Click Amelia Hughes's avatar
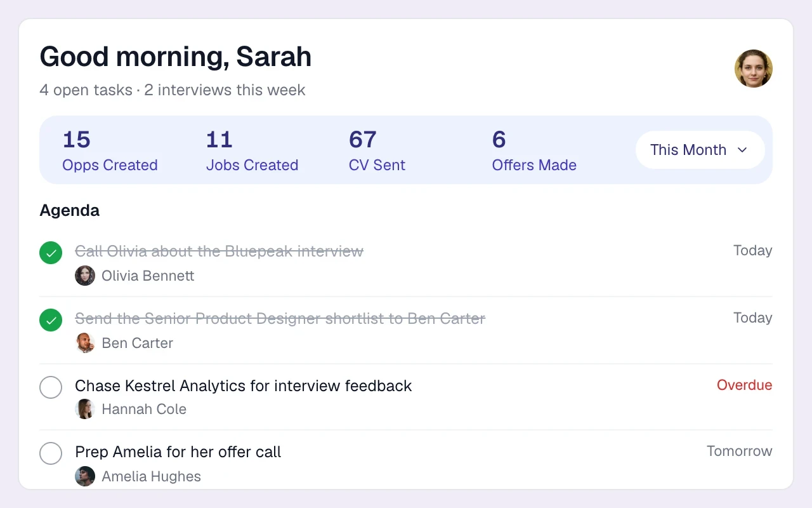This screenshot has width=812, height=508. click(x=85, y=476)
